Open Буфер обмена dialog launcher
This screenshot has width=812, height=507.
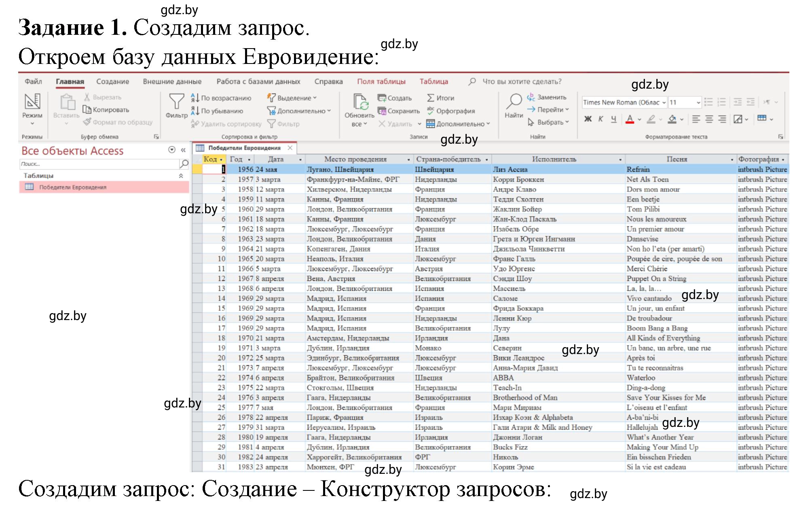156,137
